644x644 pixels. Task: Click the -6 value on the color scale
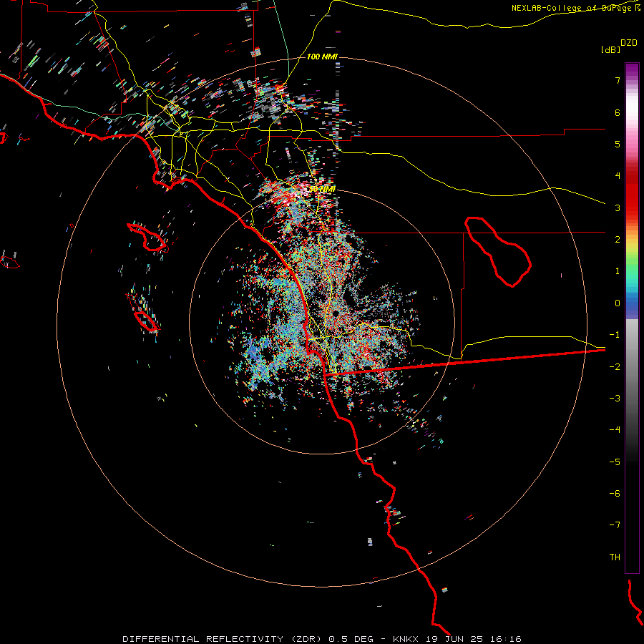pyautogui.click(x=615, y=494)
